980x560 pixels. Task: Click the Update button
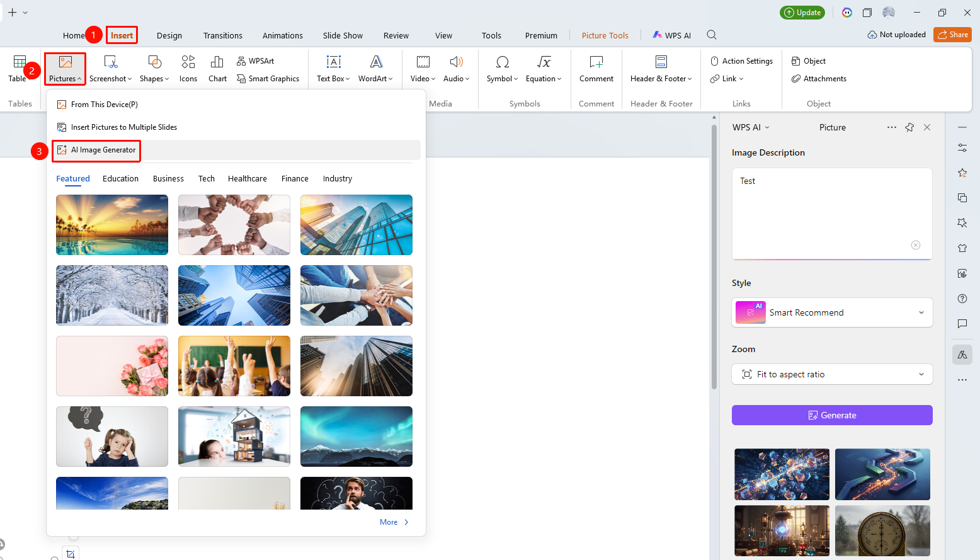(802, 13)
